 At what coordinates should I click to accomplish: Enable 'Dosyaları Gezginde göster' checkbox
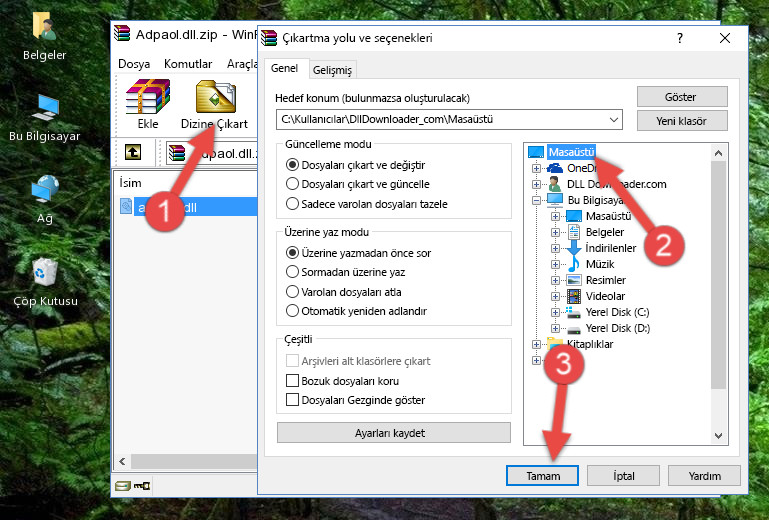tap(292, 400)
